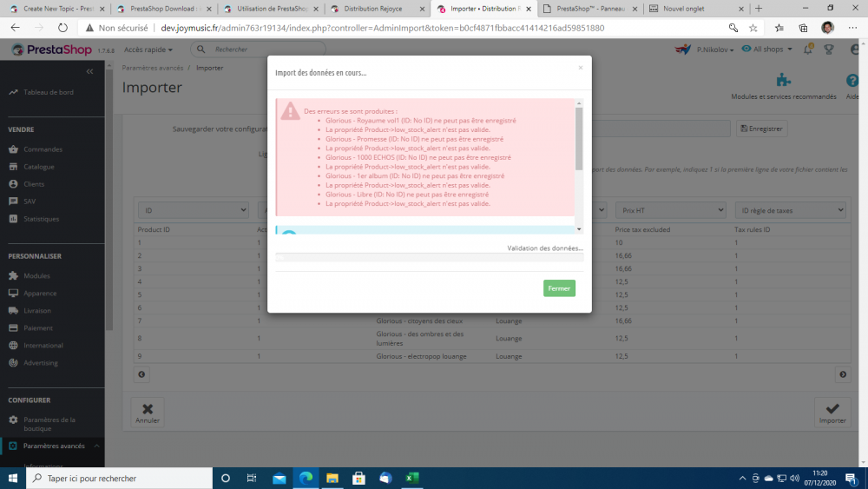
Task: Go back in browser
Action: [x=15, y=28]
